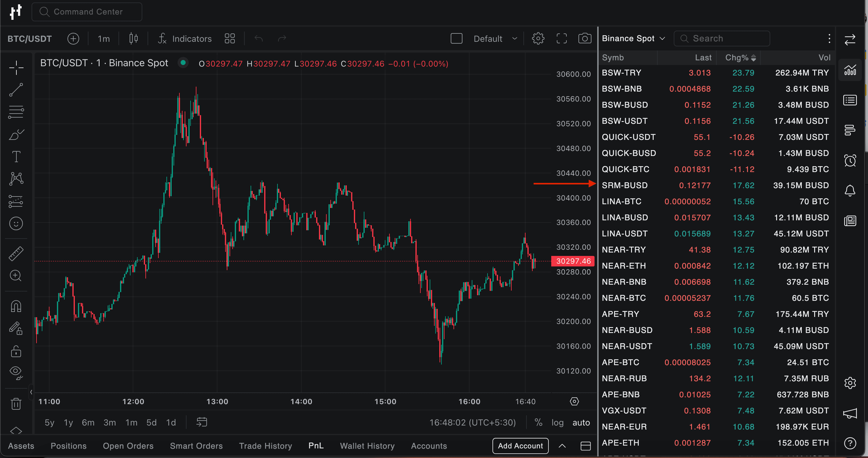The height and width of the screenshot is (458, 868).
Task: Open the Binance Spot exchange dropdown
Action: pyautogui.click(x=633, y=38)
